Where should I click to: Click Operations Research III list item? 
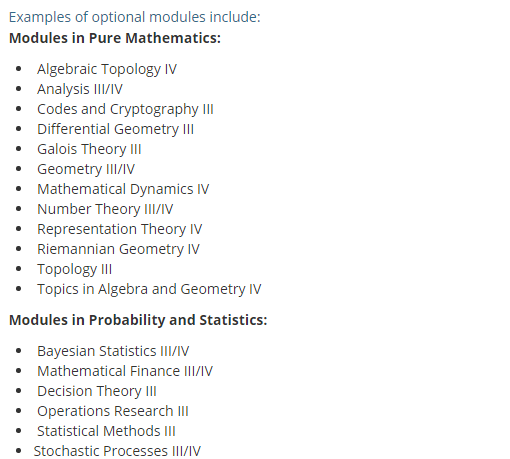point(113,411)
